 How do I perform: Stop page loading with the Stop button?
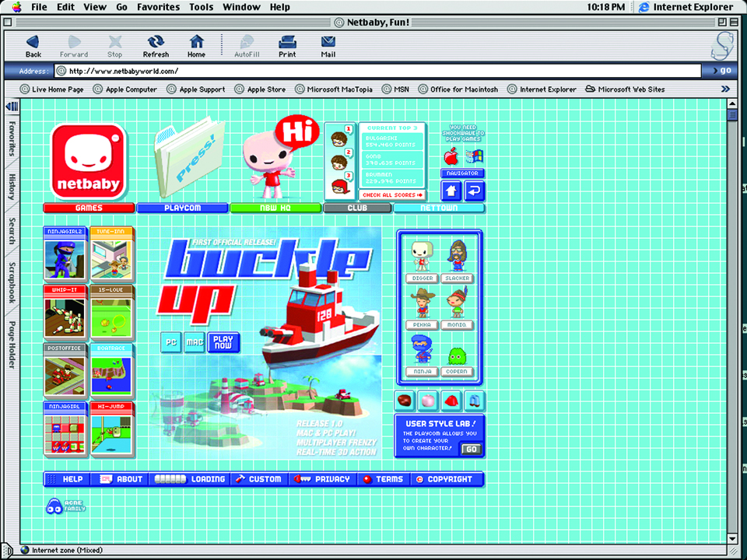(115, 46)
